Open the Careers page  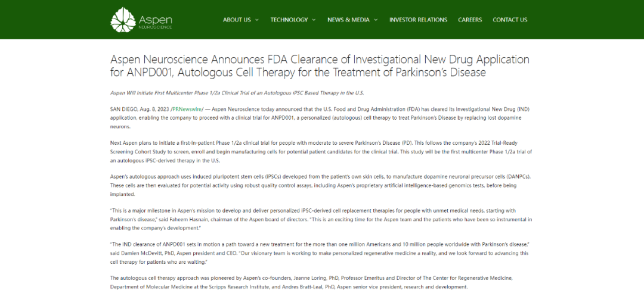point(470,20)
